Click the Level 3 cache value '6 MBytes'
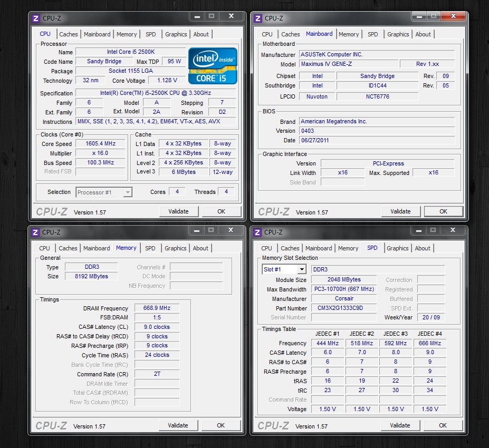This screenshot has height=448, width=489. [x=184, y=172]
